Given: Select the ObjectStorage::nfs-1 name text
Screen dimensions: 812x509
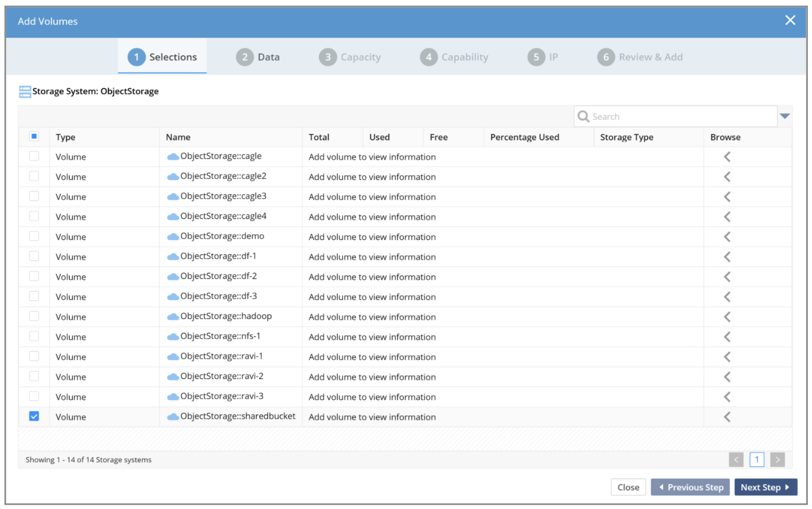Looking at the screenshot, I should point(221,336).
